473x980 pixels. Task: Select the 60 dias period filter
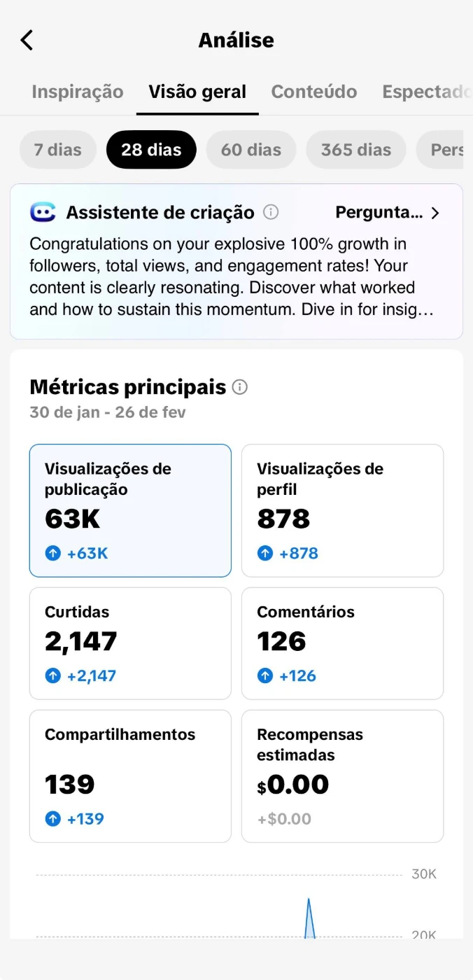coord(250,150)
